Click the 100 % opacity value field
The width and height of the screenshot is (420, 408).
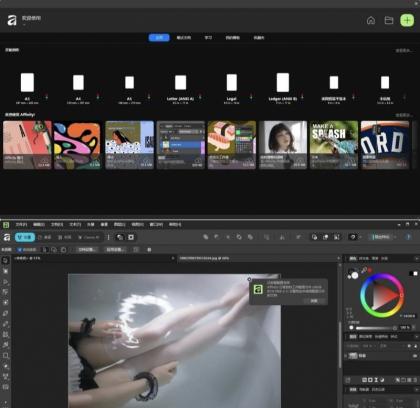pyautogui.click(x=405, y=328)
